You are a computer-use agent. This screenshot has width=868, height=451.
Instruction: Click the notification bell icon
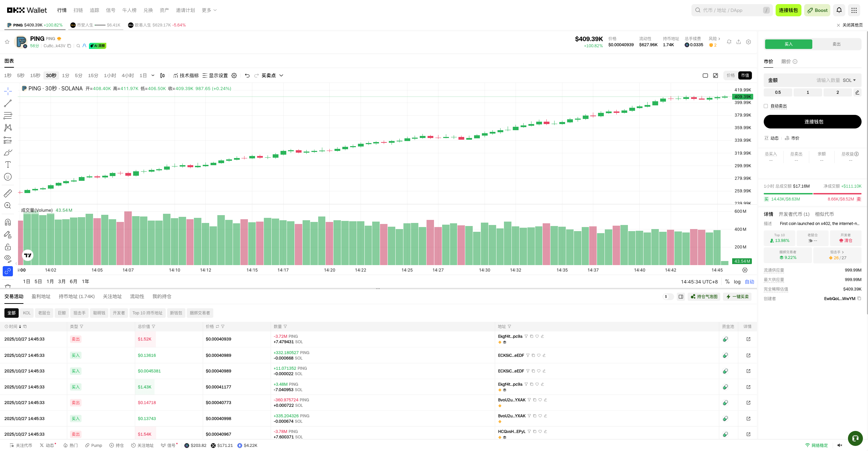[x=839, y=10]
